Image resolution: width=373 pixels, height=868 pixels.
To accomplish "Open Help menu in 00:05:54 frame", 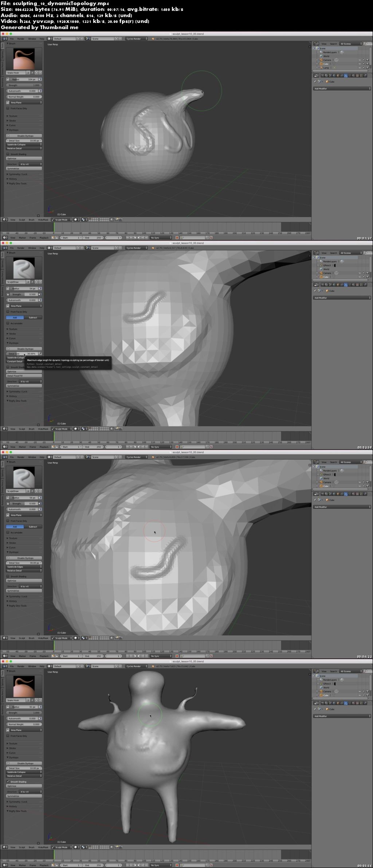I will click(42, 666).
